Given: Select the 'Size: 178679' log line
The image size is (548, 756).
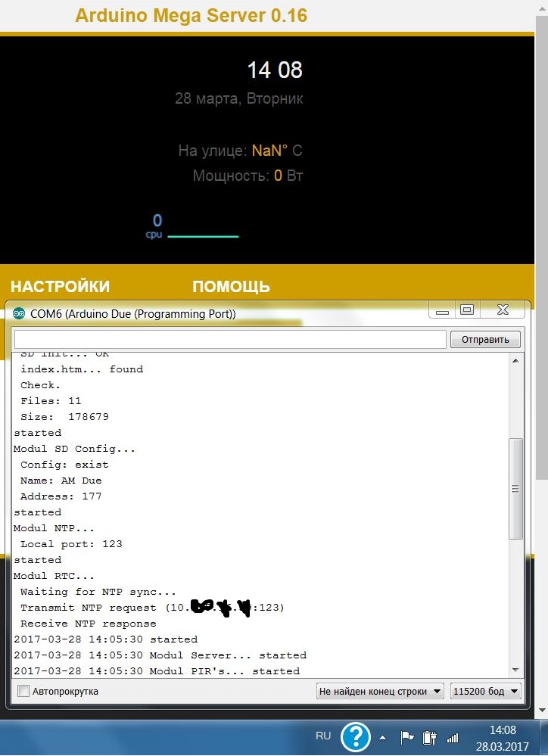Looking at the screenshot, I should pyautogui.click(x=64, y=417).
